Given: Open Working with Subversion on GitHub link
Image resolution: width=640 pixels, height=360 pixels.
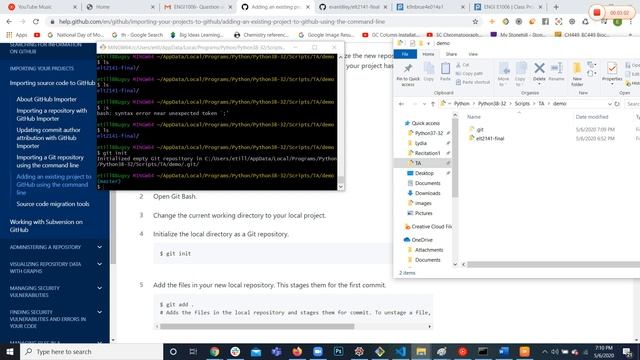Looking at the screenshot, I should click(x=46, y=226).
